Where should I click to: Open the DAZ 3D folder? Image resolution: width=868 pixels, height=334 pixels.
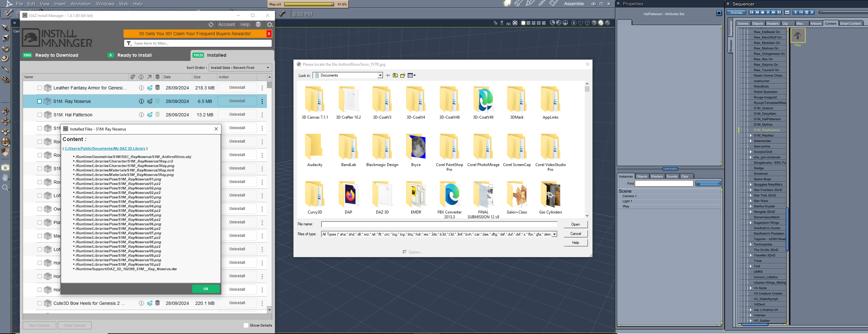click(x=382, y=194)
